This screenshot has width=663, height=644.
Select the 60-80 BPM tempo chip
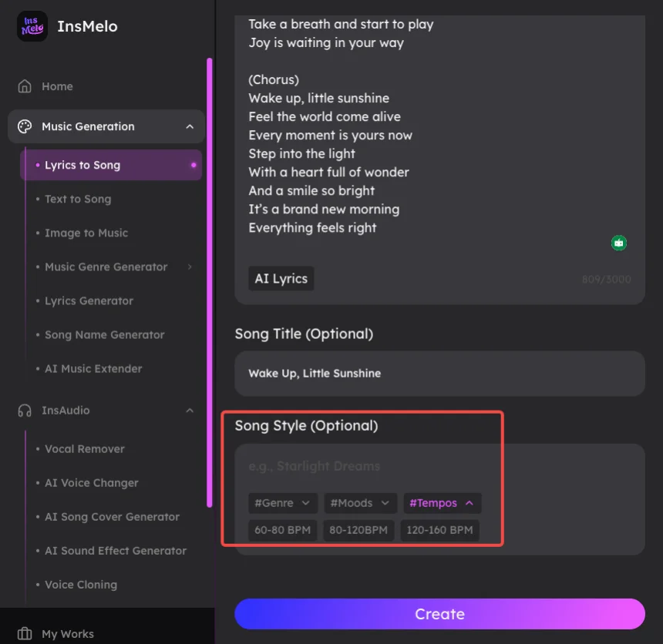[282, 530]
